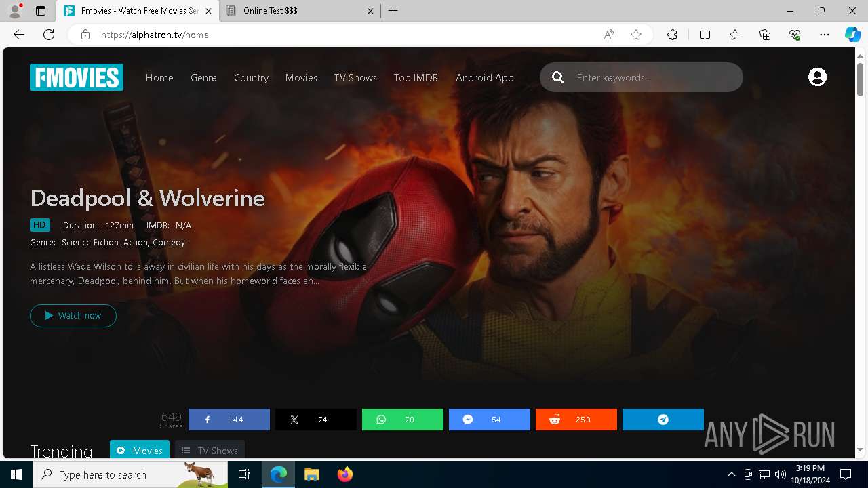Click the browser address bar URL

click(x=155, y=35)
